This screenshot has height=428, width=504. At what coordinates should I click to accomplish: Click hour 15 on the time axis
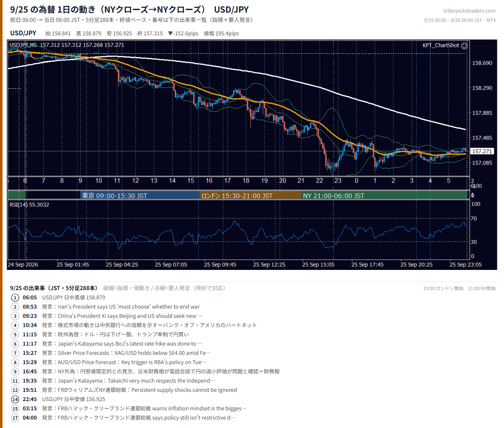point(191,181)
